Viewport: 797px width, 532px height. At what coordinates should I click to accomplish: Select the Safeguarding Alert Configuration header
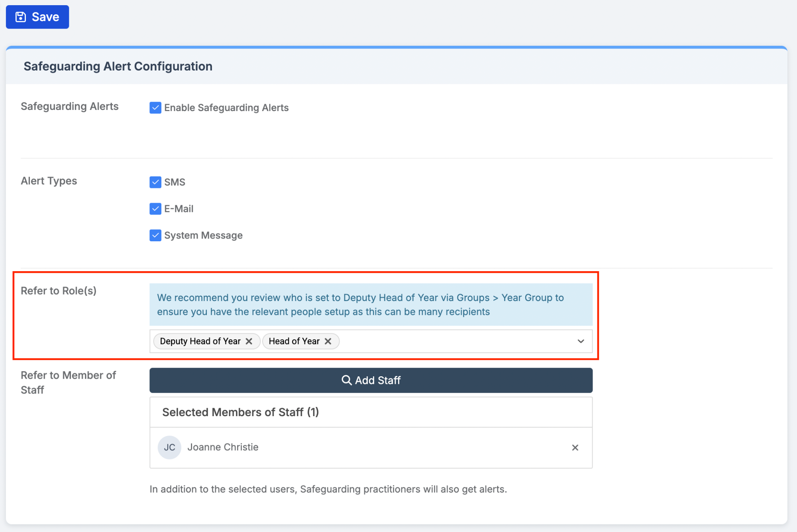pos(118,66)
